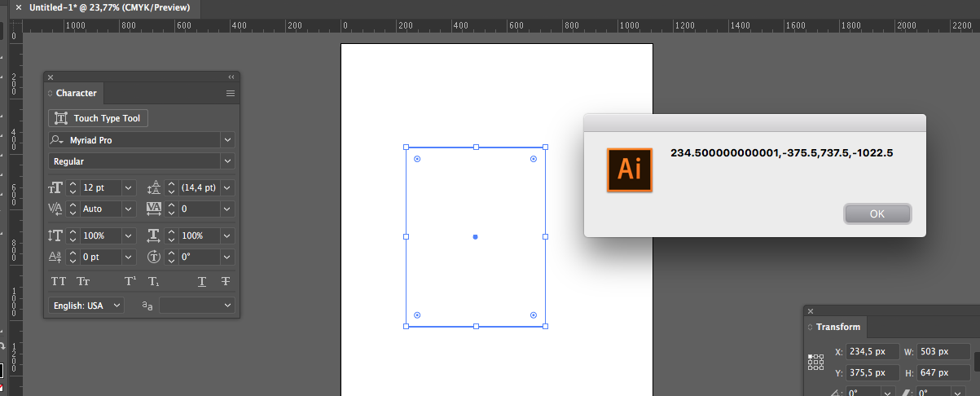Click the leading icon
This screenshot has height=396, width=980.
click(155, 187)
